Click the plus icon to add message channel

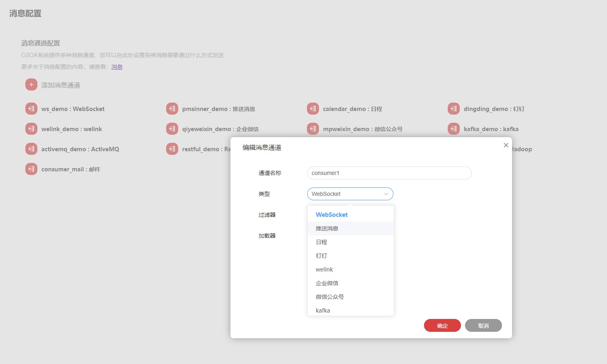31,85
